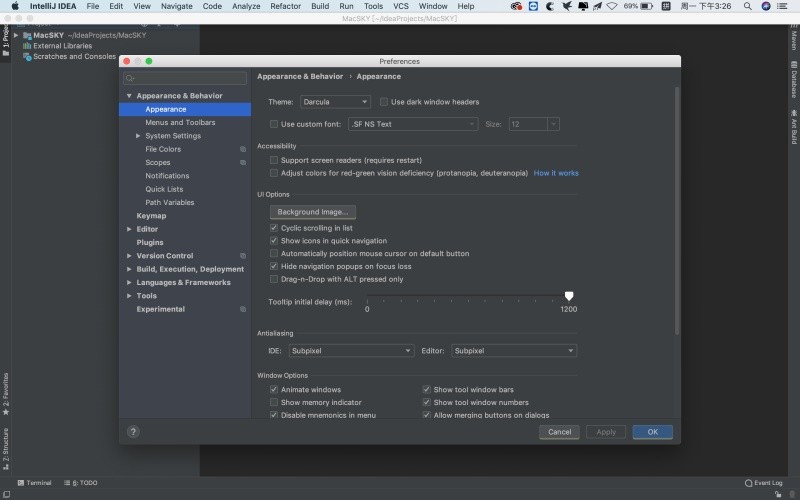Open the Apple menu
The height and width of the screenshot is (500, 800).
[x=15, y=6]
